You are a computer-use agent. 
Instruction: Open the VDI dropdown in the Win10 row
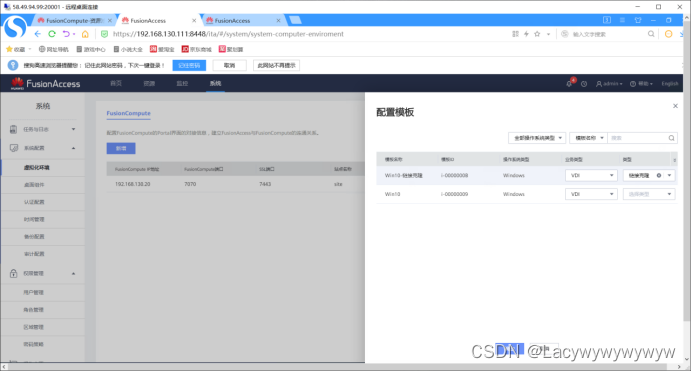[591, 194]
